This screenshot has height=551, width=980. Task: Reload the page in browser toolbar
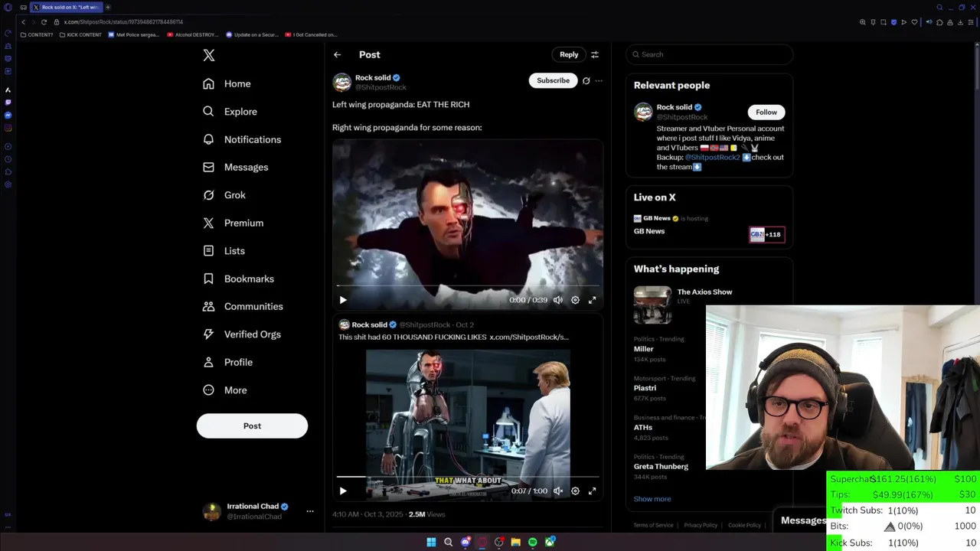pos(44,22)
